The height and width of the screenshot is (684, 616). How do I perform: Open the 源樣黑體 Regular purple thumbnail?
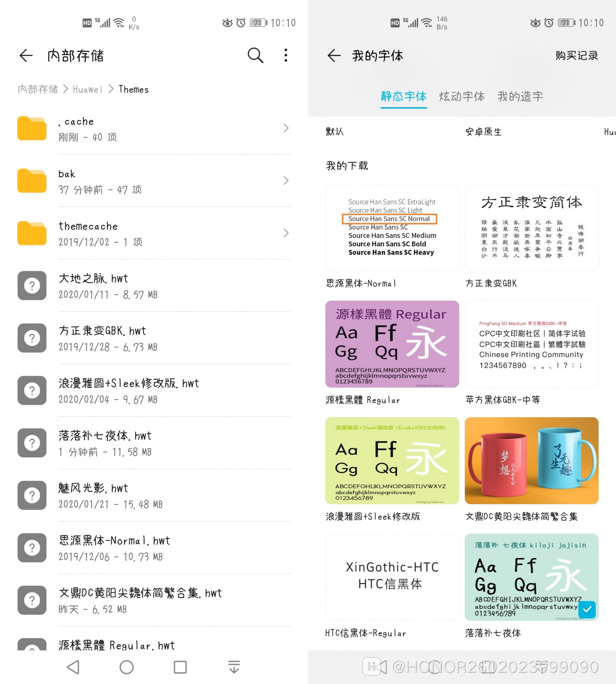click(392, 344)
